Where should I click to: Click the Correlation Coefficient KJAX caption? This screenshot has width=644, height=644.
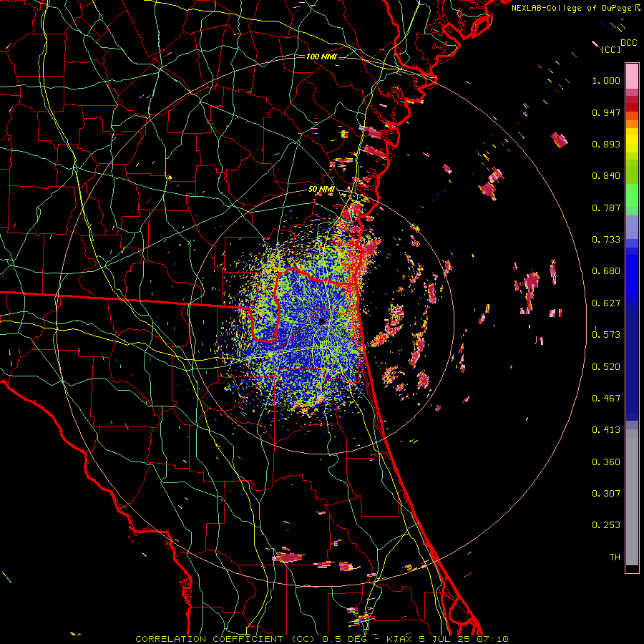[x=322, y=639]
